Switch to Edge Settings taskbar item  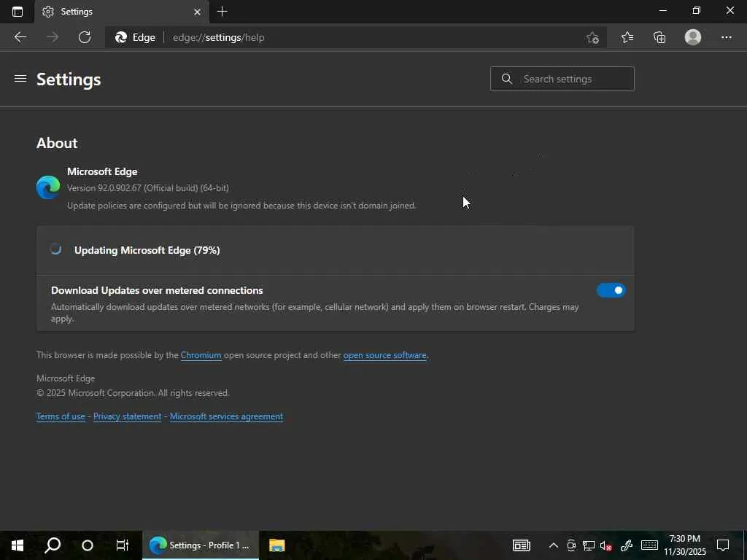tap(201, 545)
